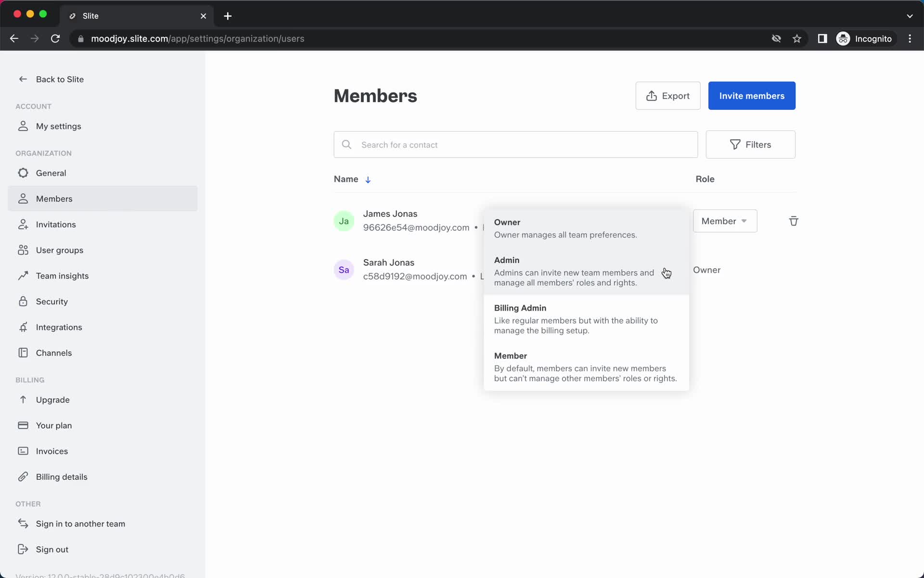This screenshot has height=578, width=924.
Task: Click the Members sidebar icon
Action: click(x=22, y=198)
